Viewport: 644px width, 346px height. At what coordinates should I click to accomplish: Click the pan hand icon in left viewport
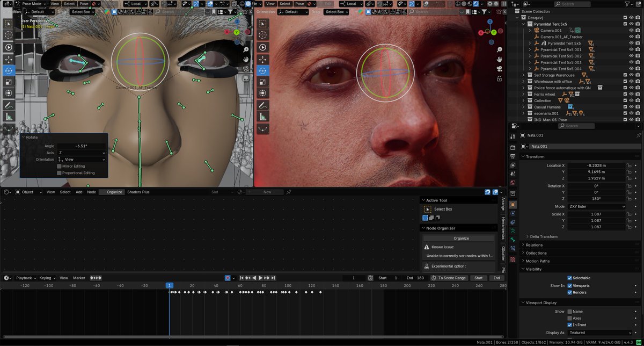pos(245,59)
